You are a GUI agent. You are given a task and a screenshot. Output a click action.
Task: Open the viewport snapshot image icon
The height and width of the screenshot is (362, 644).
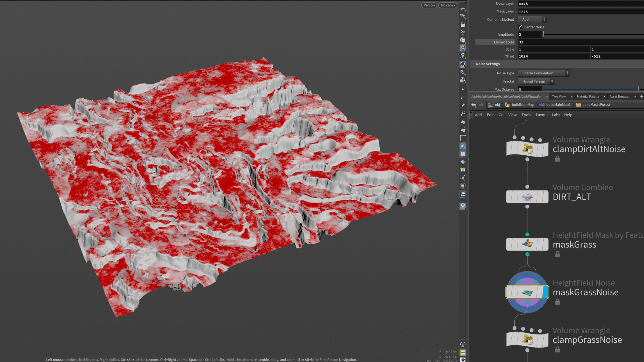point(463,194)
